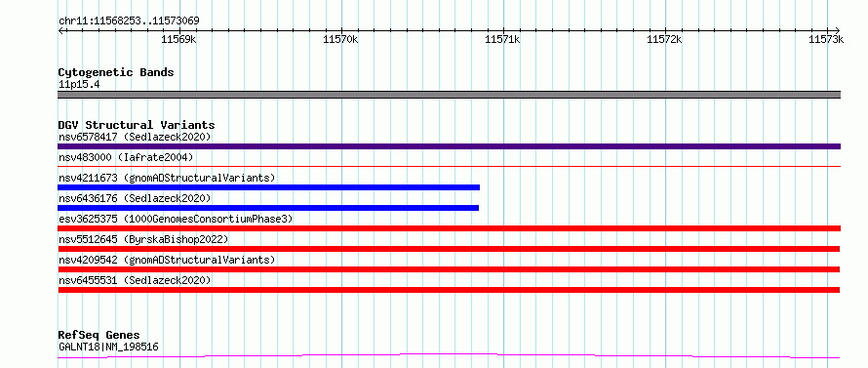The height and width of the screenshot is (368, 868).
Task: Select the 11p15.4 band label
Action: (x=79, y=85)
